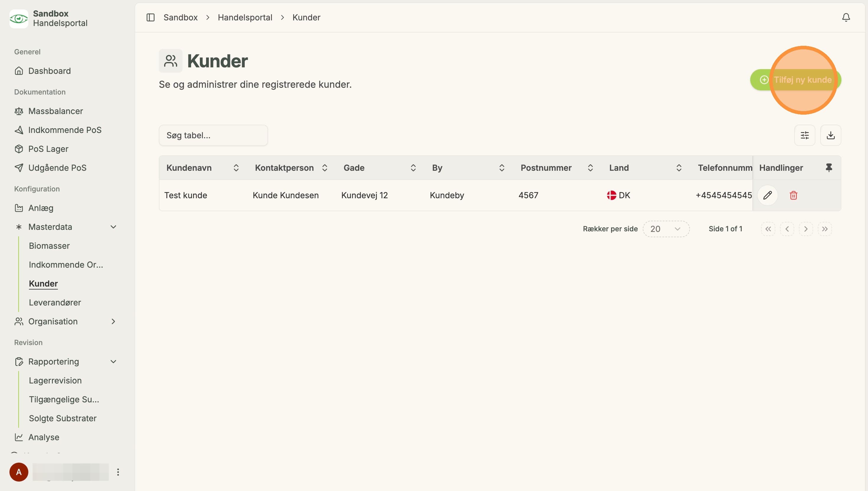The height and width of the screenshot is (491, 868).
Task: Open user options three-dot menu
Action: (x=118, y=472)
